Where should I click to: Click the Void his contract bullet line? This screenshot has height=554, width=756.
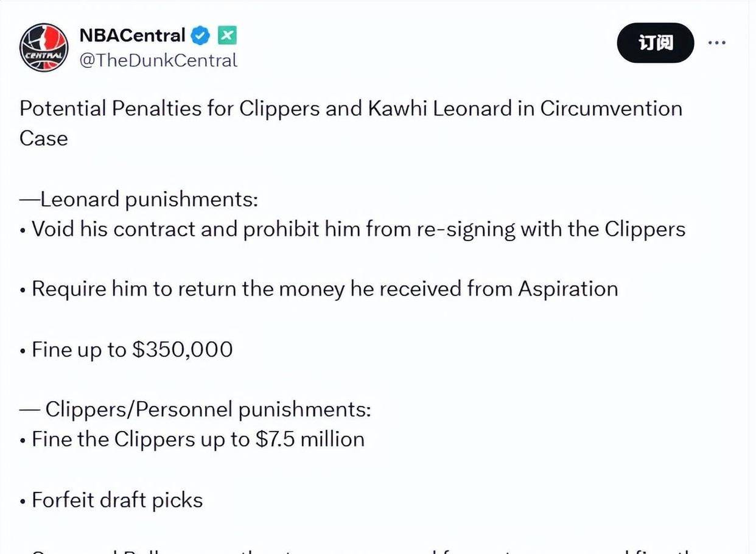pyautogui.click(x=352, y=230)
